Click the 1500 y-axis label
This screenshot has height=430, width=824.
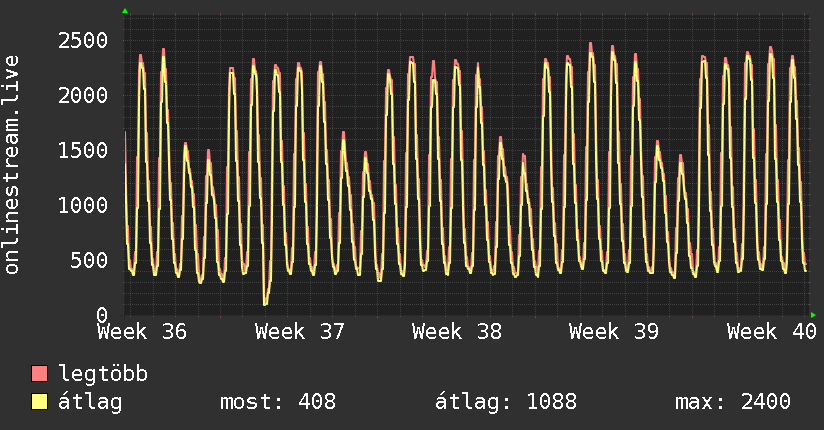click(x=83, y=151)
